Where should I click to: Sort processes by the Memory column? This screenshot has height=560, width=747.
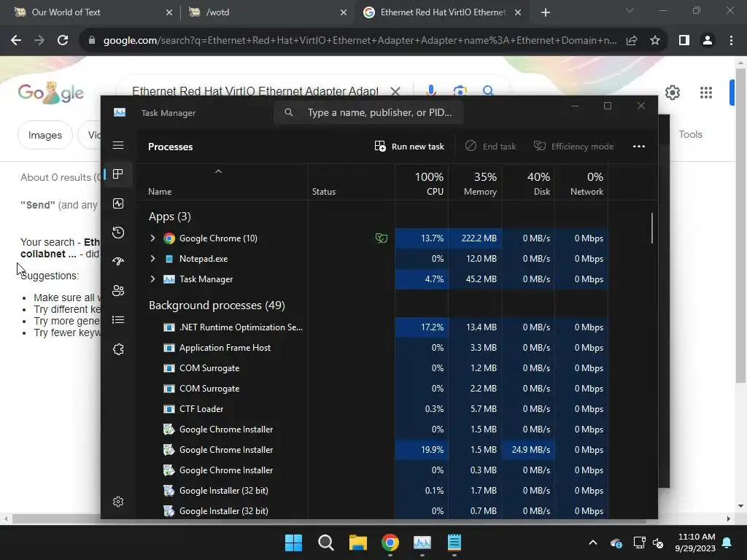coord(475,183)
